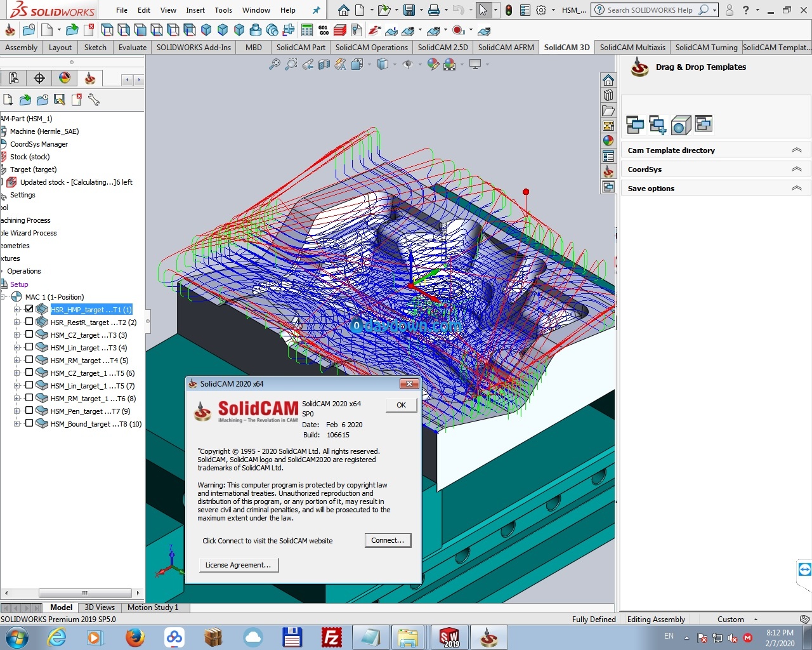Open the search help dropdown arrow
This screenshot has width=812, height=650.
(x=715, y=10)
